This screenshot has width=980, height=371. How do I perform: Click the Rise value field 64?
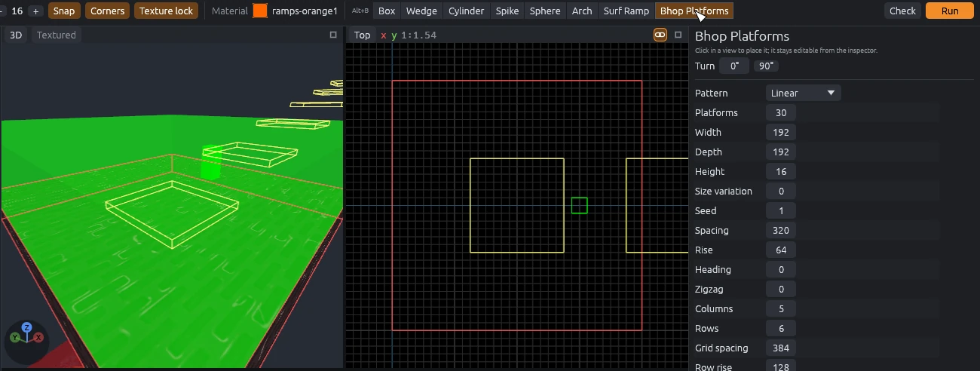781,250
